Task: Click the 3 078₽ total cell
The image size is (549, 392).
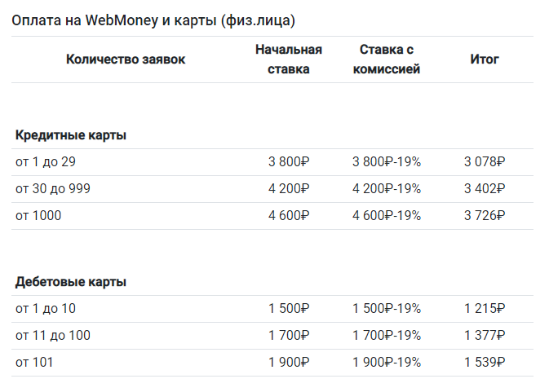Action: [x=485, y=162]
